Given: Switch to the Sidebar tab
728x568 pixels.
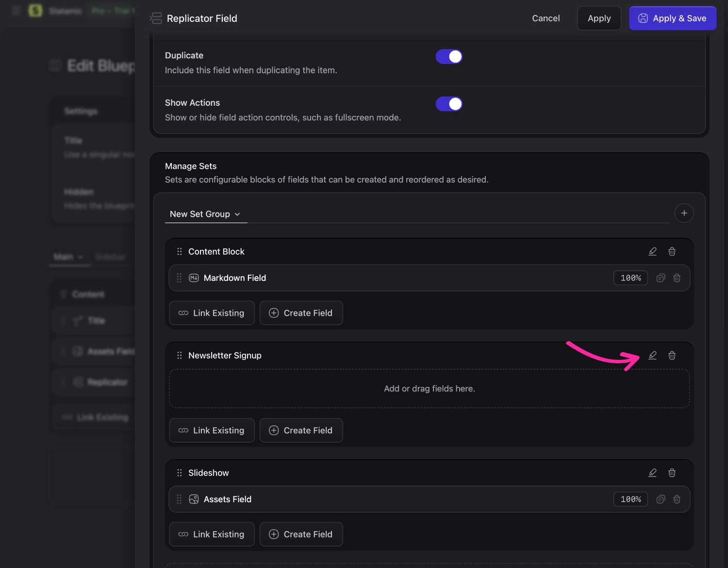Looking at the screenshot, I should tap(110, 257).
